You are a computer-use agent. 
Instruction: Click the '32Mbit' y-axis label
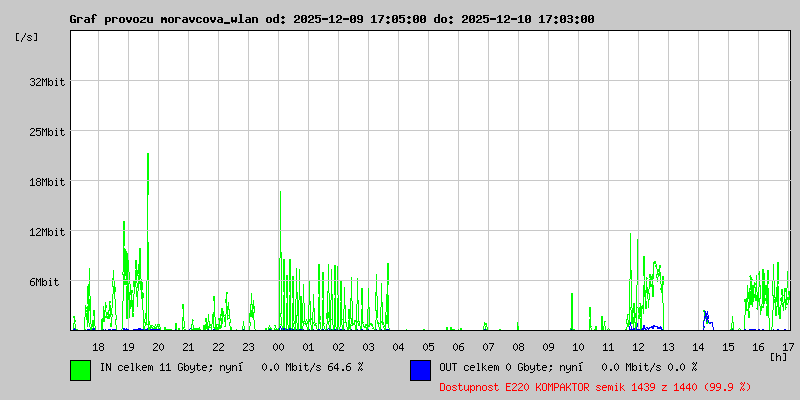(x=47, y=82)
